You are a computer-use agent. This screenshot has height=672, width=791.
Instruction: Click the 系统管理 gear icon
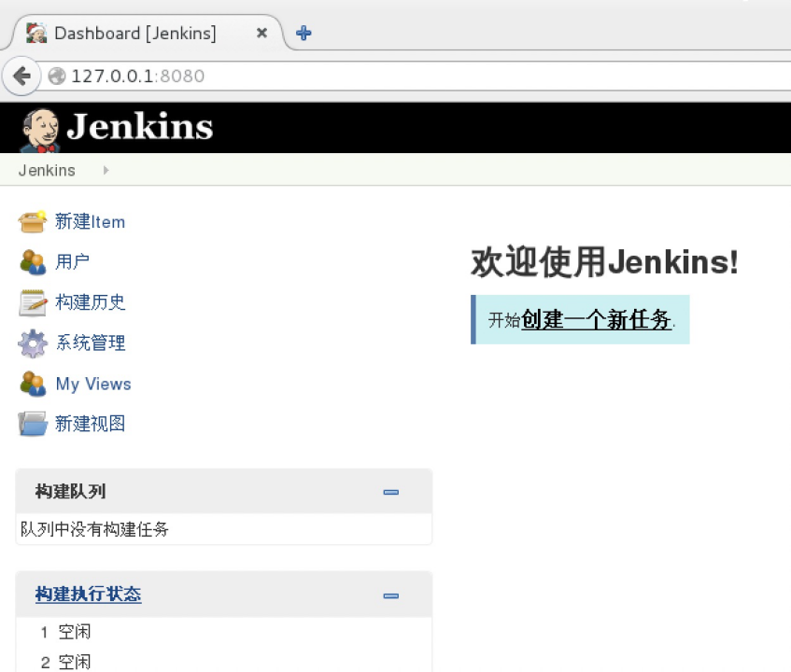pos(33,343)
